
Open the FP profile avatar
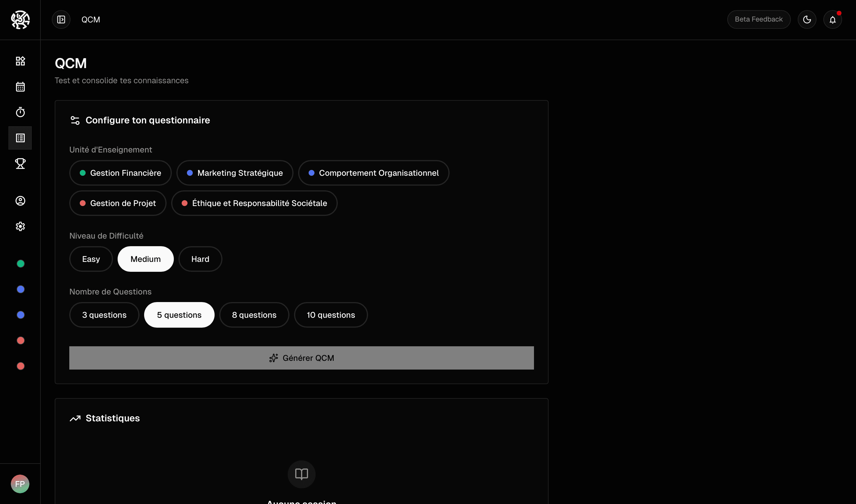coord(20,484)
